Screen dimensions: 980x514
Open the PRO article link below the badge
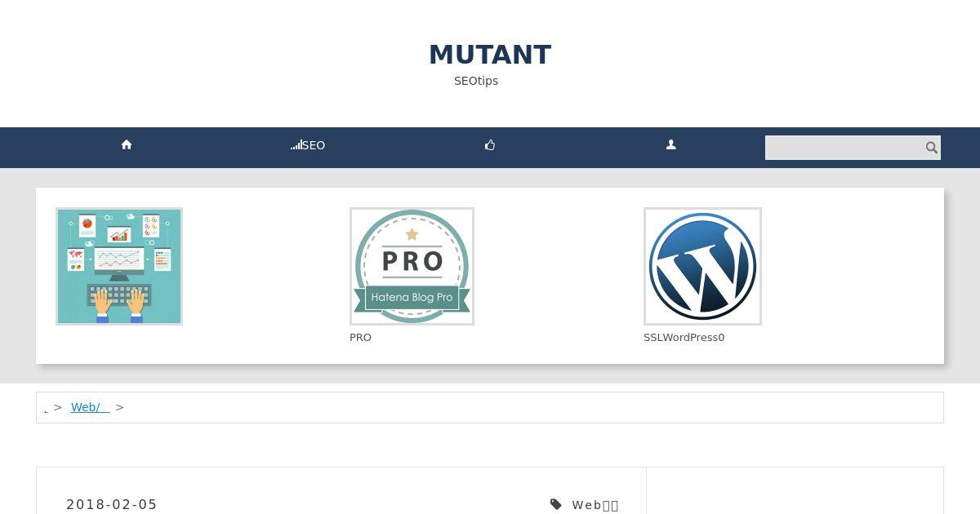click(x=360, y=338)
